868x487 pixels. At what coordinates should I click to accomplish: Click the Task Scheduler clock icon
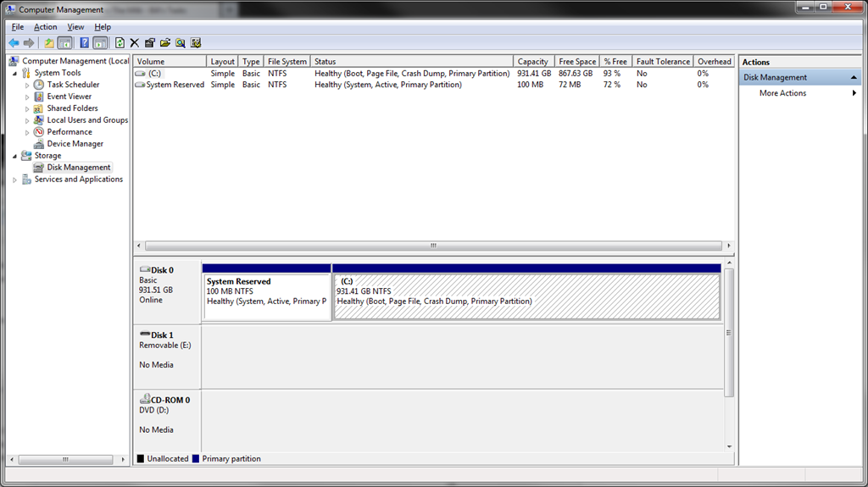tap(39, 85)
